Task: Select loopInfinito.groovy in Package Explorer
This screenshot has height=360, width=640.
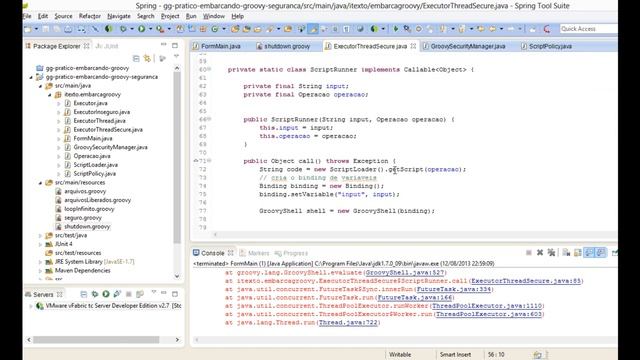Action: click(x=89, y=209)
